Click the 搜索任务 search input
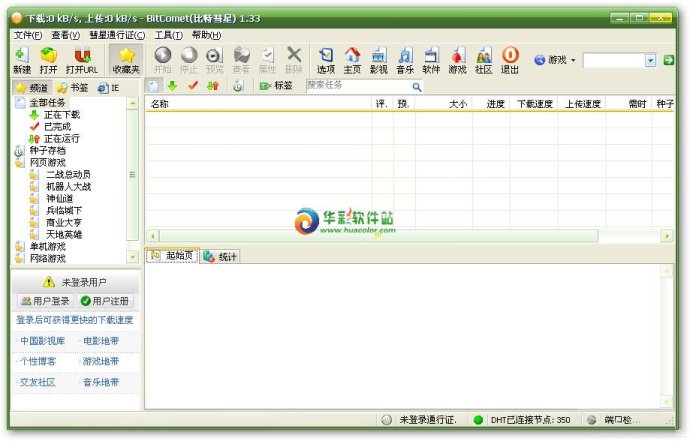The height and width of the screenshot is (441, 690). click(x=359, y=86)
